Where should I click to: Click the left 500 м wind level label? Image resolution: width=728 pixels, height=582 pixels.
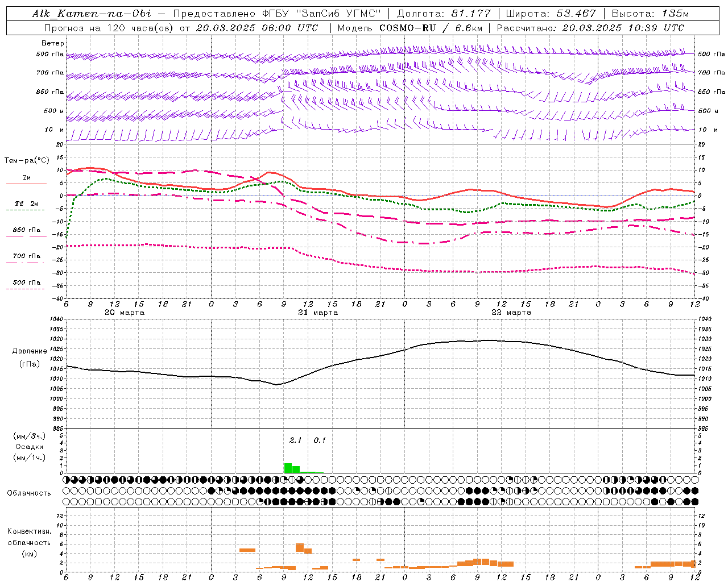[54, 111]
